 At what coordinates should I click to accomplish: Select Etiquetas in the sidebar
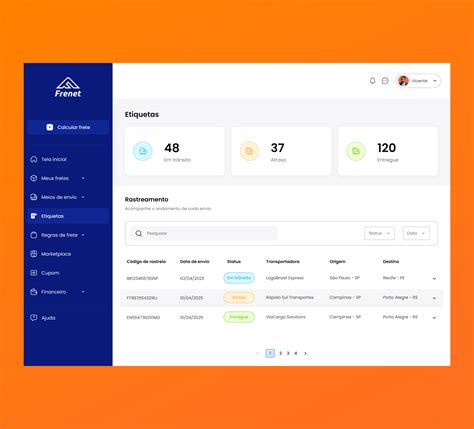click(68, 216)
